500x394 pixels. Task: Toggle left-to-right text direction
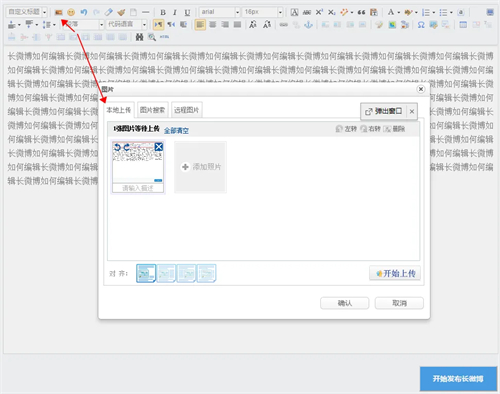click(x=158, y=25)
